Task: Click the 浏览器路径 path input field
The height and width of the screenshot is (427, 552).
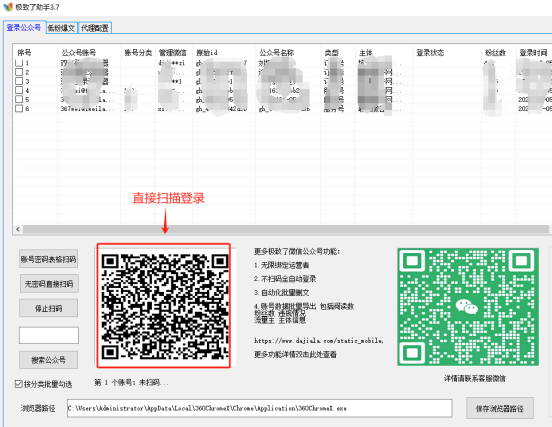Action: tap(259, 408)
